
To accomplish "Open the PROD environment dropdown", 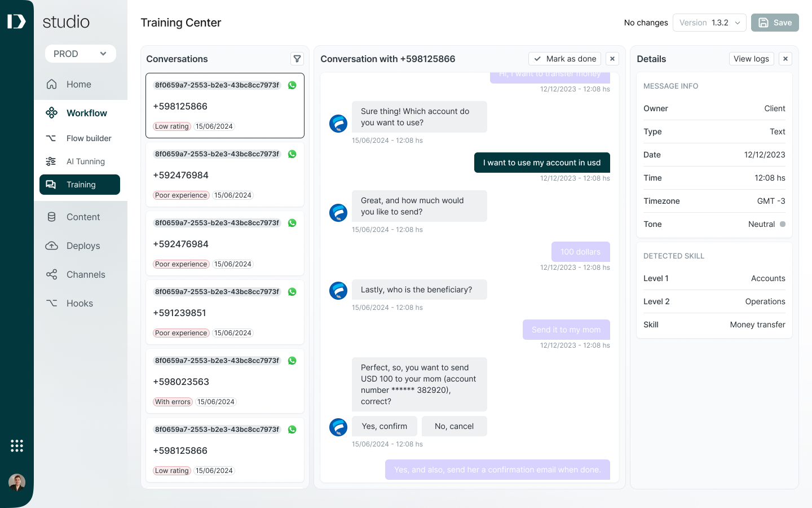I will pos(81,54).
